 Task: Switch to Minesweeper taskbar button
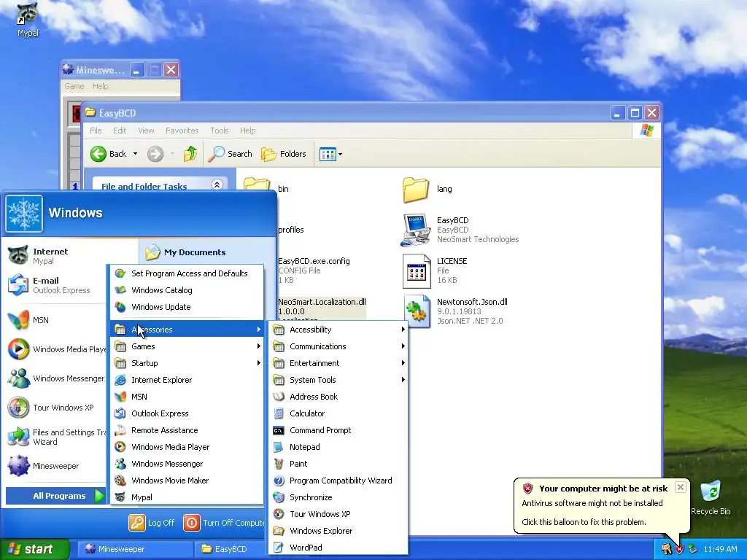tap(134, 549)
